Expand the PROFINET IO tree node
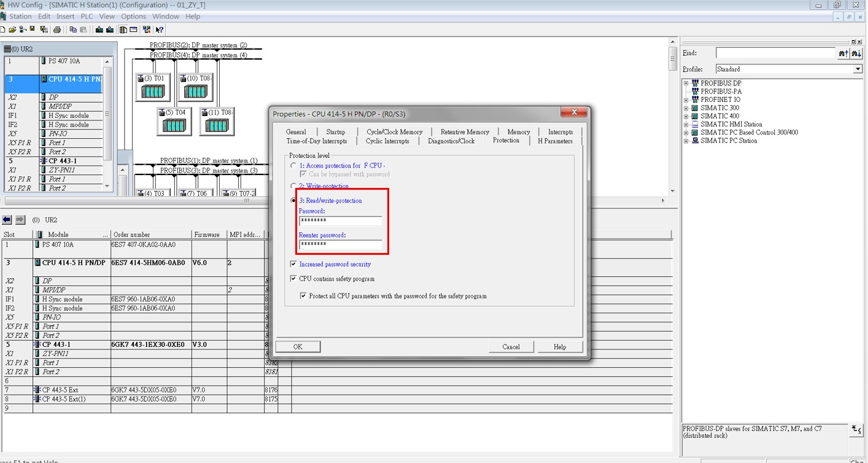The image size is (868, 463). [687, 99]
